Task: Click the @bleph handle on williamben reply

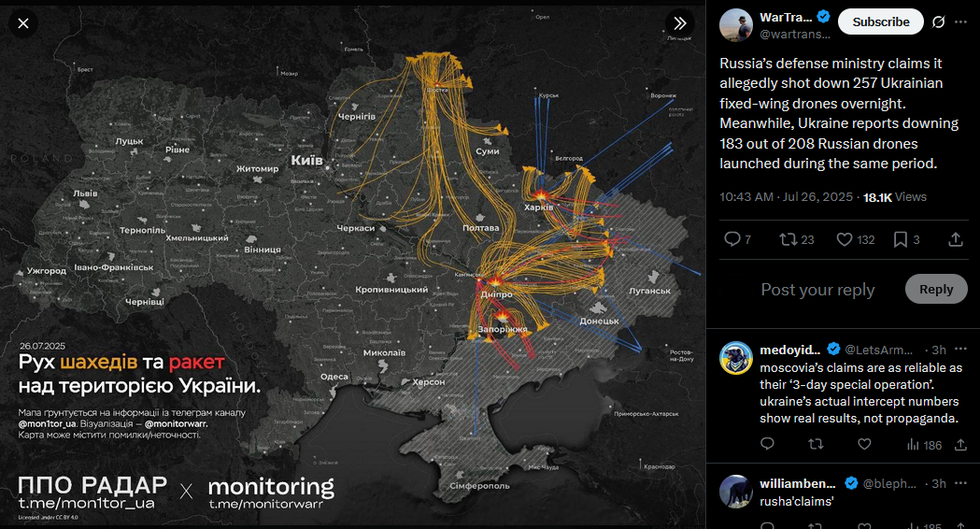Action: click(x=889, y=483)
